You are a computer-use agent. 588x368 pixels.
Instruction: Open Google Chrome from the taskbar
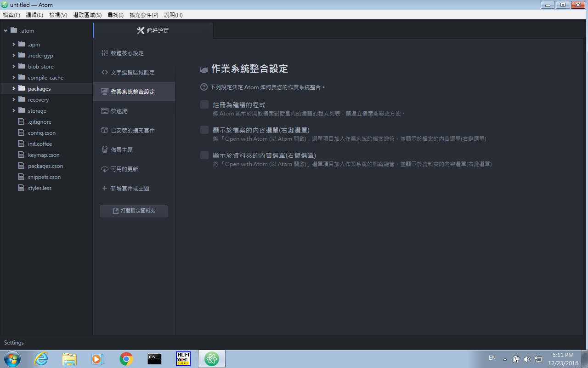pyautogui.click(x=126, y=359)
